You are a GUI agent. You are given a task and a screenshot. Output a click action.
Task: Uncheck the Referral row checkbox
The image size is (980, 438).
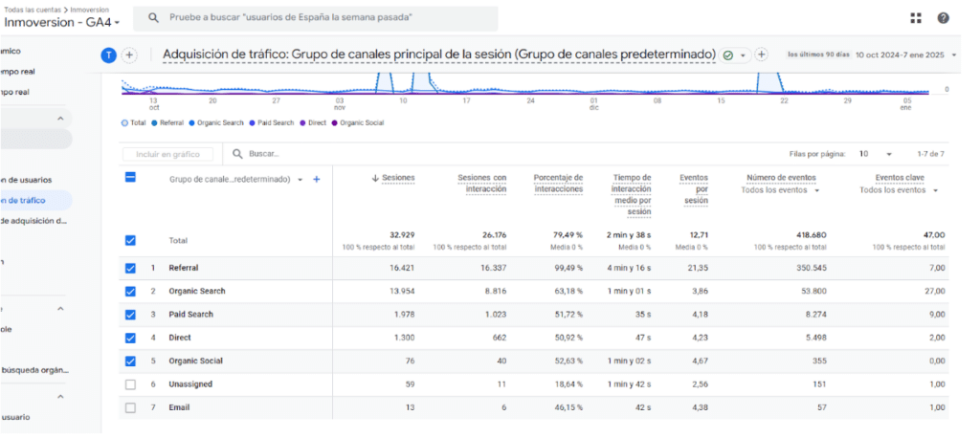130,268
